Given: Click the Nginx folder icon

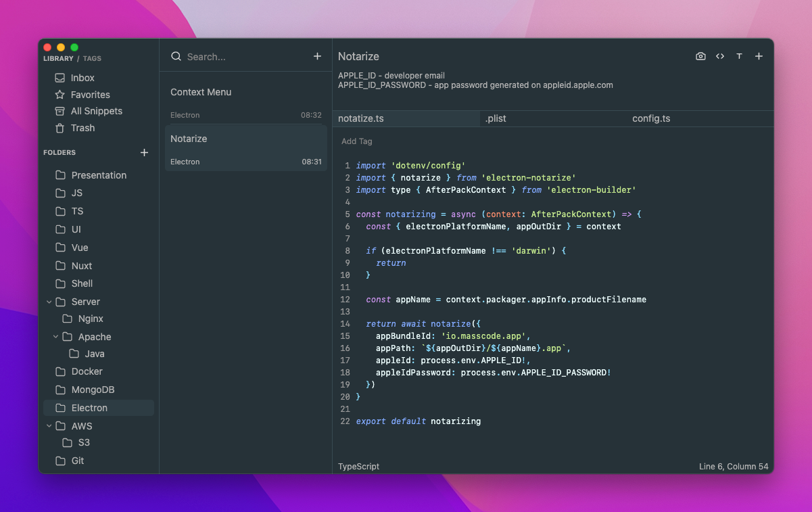Looking at the screenshot, I should pos(68,319).
